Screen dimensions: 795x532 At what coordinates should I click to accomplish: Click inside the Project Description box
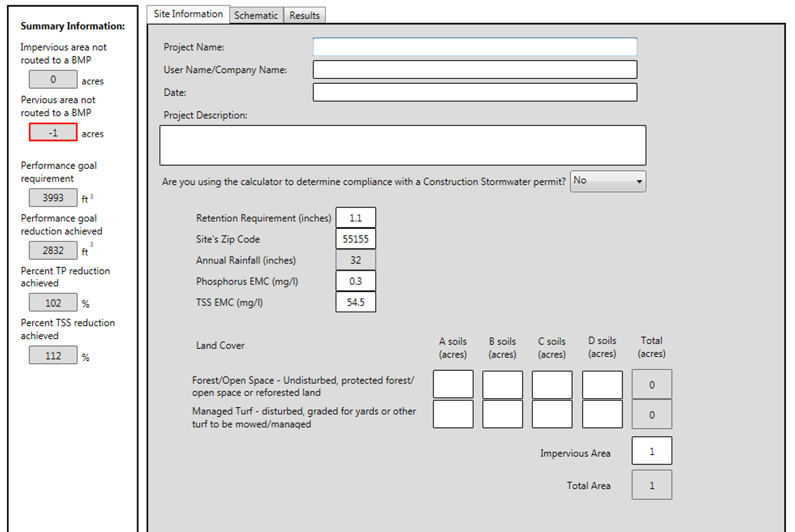pos(402,145)
